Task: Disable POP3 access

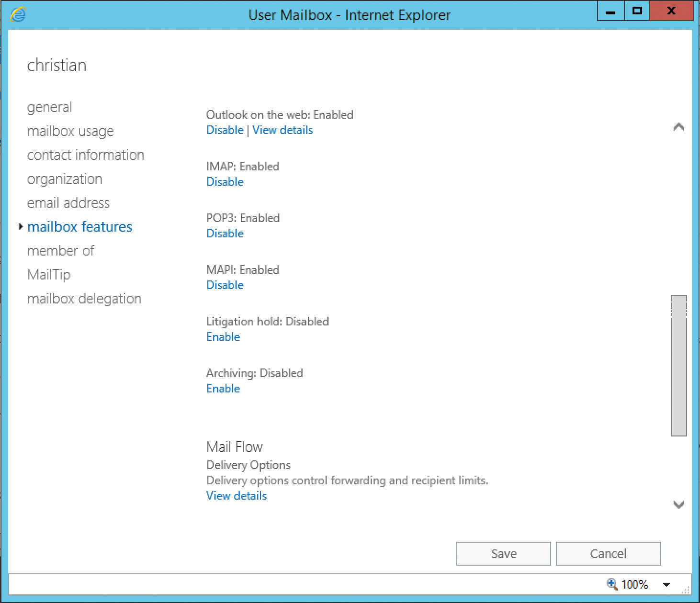Action: point(225,233)
